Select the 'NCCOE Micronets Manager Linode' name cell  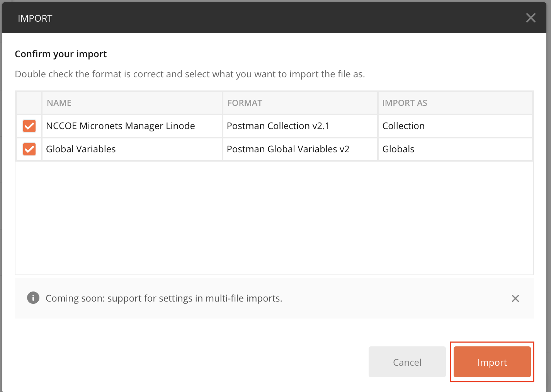[132, 126]
